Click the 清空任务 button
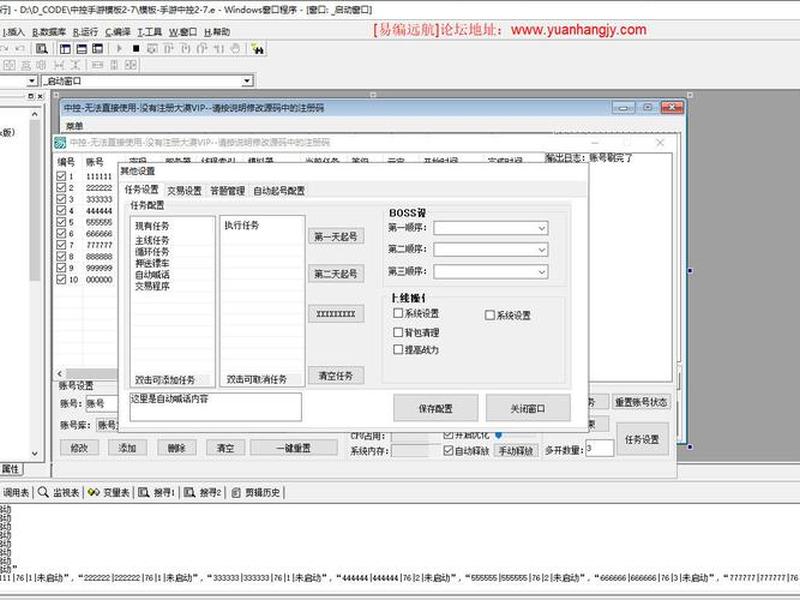The width and height of the screenshot is (800, 600). click(336, 376)
